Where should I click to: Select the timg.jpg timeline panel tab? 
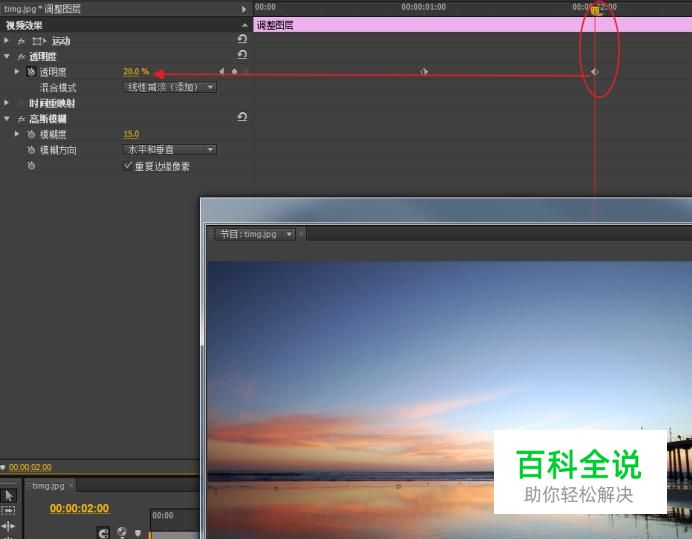click(x=48, y=486)
